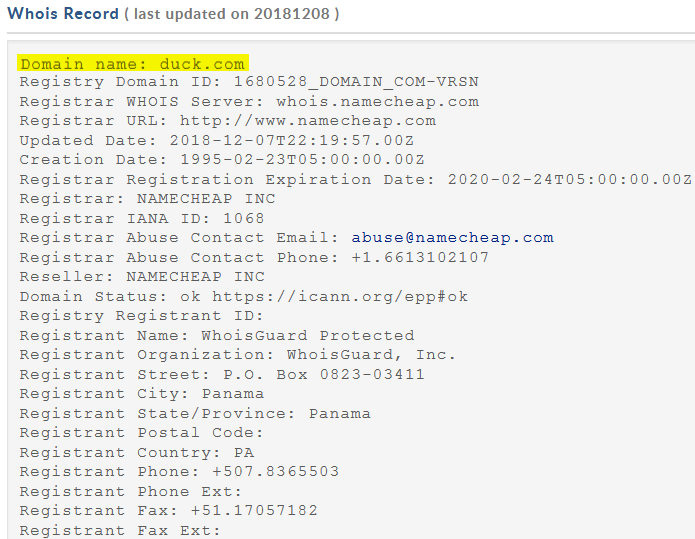
Task: Click the Registrant Fax +51.17057182 line
Action: [x=169, y=511]
